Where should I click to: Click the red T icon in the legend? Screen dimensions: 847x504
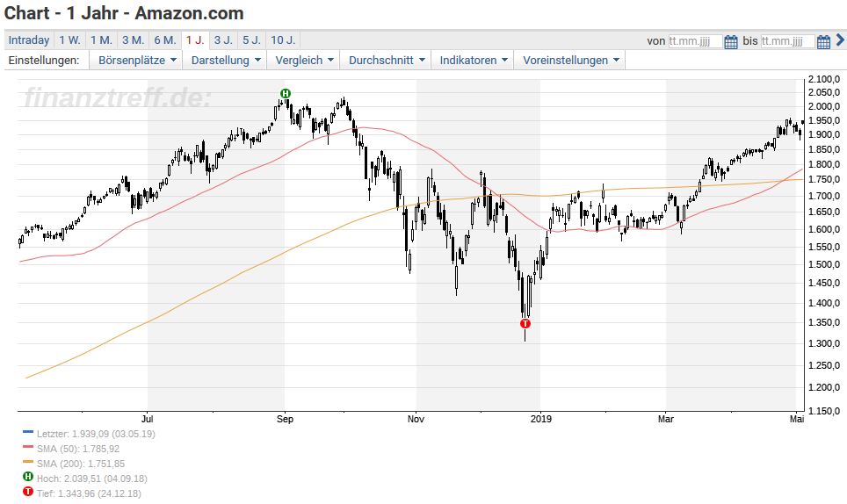(28, 492)
